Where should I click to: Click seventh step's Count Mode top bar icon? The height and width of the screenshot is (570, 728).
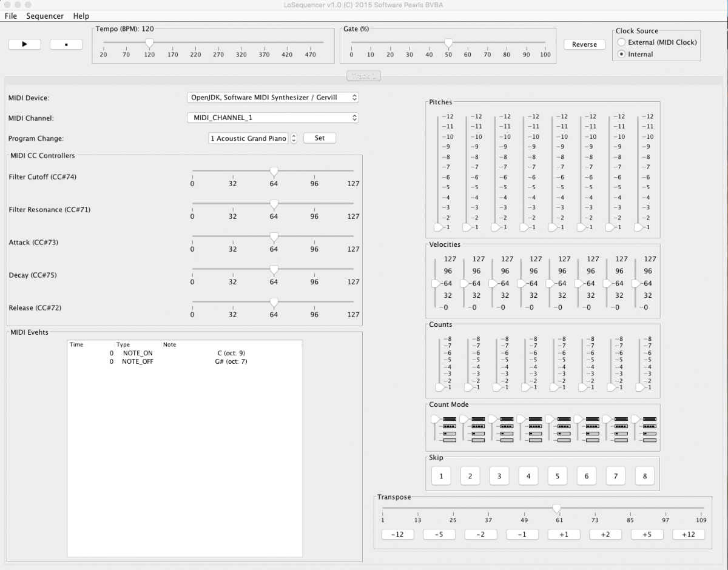click(621, 419)
